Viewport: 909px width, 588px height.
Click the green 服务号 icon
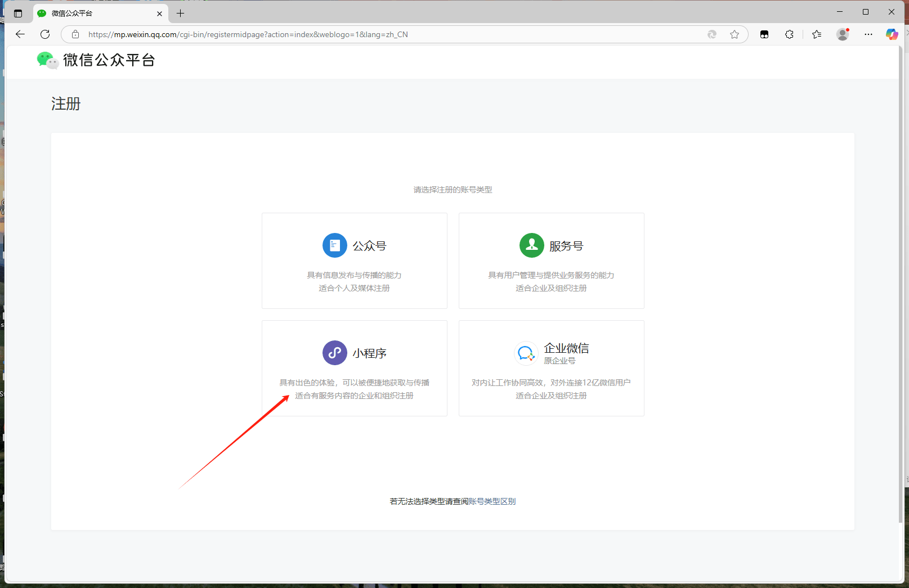pos(532,245)
